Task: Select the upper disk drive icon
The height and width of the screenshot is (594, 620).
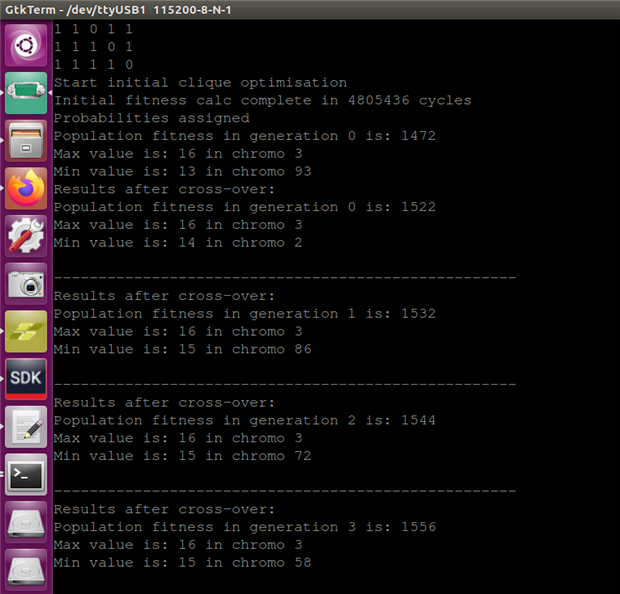Action: (x=26, y=522)
